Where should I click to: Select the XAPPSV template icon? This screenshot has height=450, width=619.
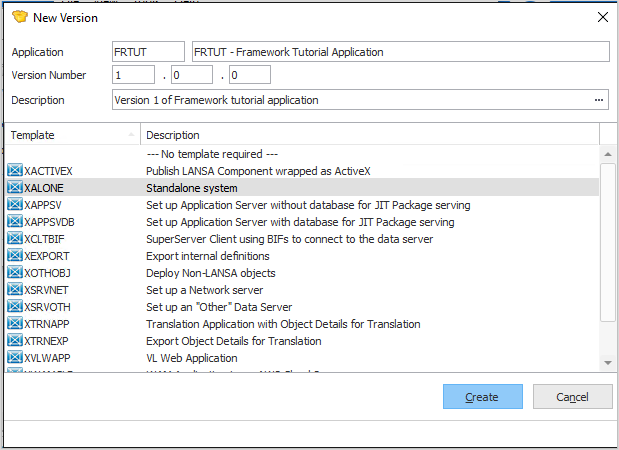click(14, 205)
